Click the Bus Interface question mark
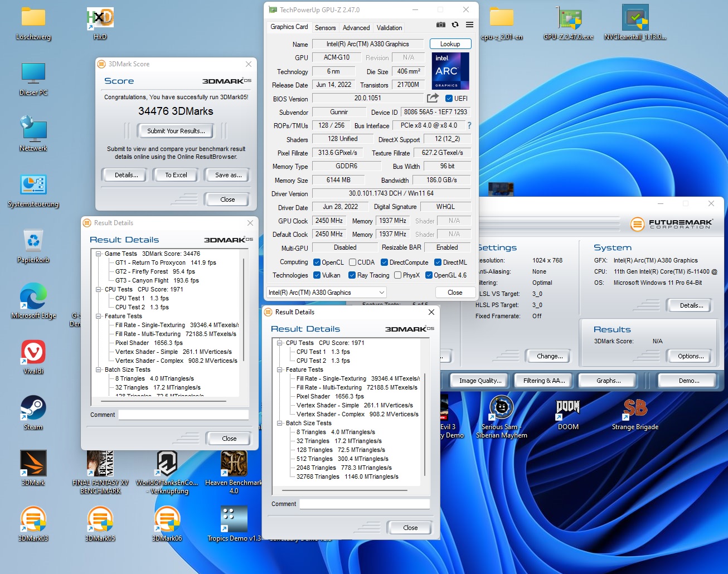 tap(469, 125)
